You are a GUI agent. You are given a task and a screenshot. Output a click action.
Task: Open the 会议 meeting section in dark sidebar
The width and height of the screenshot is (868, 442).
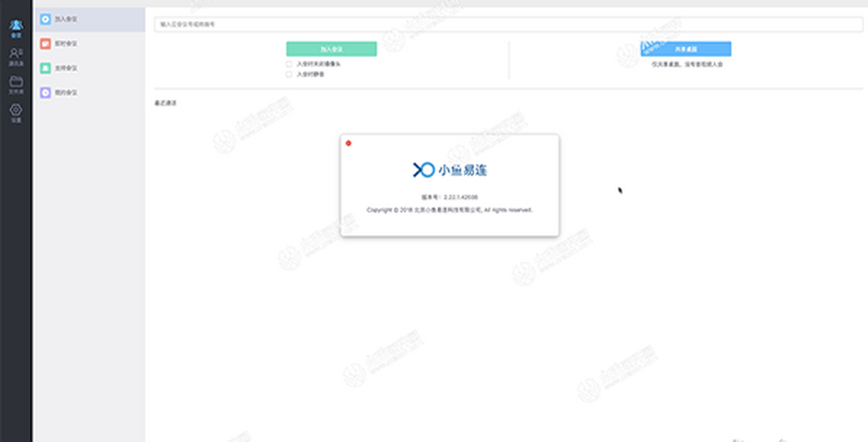tap(16, 28)
